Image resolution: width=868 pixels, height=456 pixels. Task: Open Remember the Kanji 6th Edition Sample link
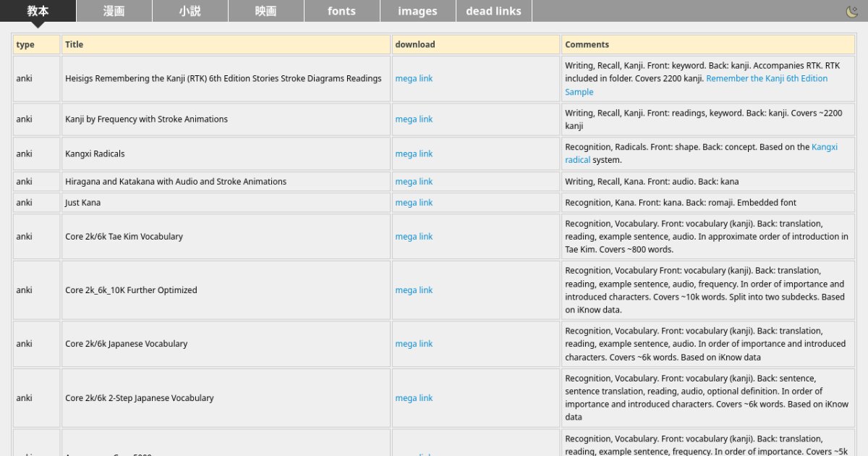766,78
